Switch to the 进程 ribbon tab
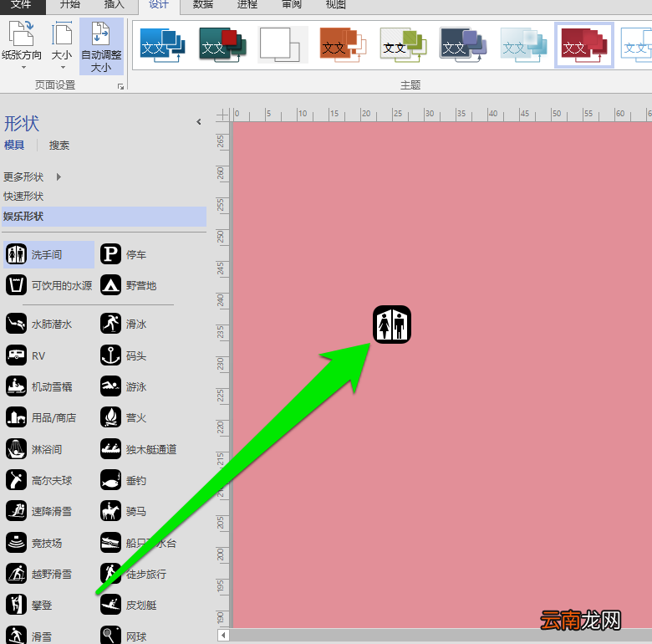 click(247, 4)
